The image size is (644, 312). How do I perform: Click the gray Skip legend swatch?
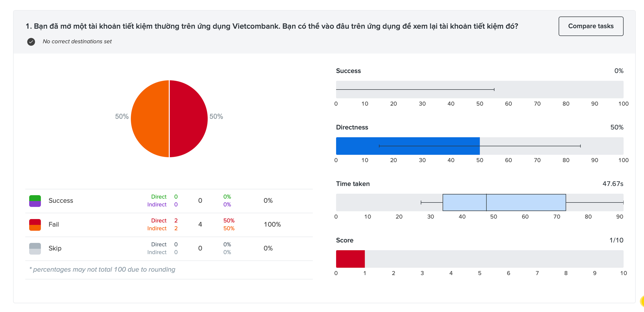click(x=35, y=249)
